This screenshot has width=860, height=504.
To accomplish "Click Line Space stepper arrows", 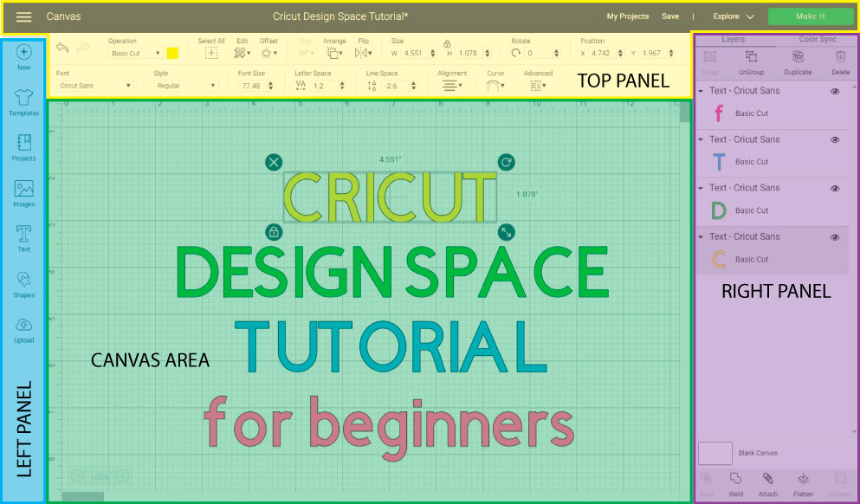I will click(x=414, y=86).
